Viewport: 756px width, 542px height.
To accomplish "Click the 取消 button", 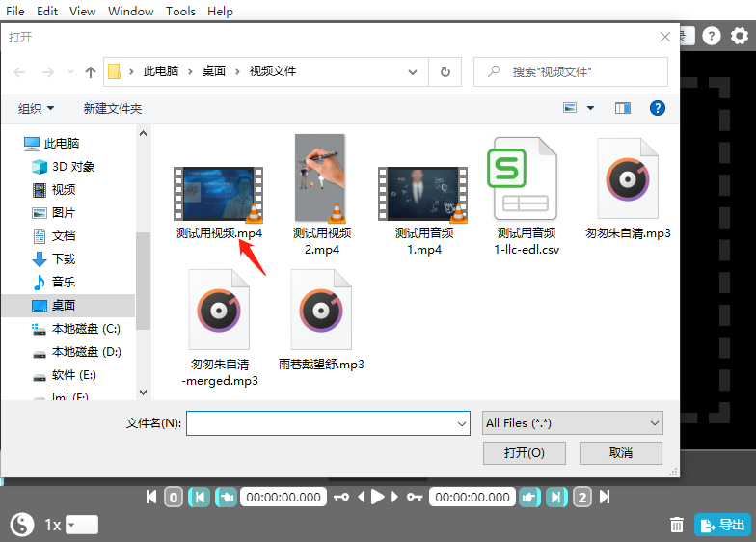I will (x=621, y=453).
